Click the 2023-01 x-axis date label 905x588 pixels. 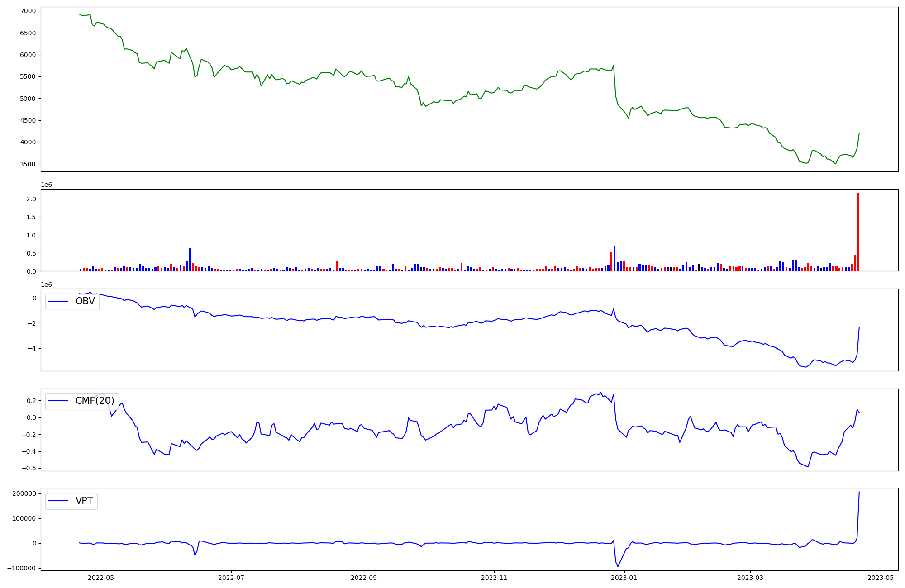[624, 578]
